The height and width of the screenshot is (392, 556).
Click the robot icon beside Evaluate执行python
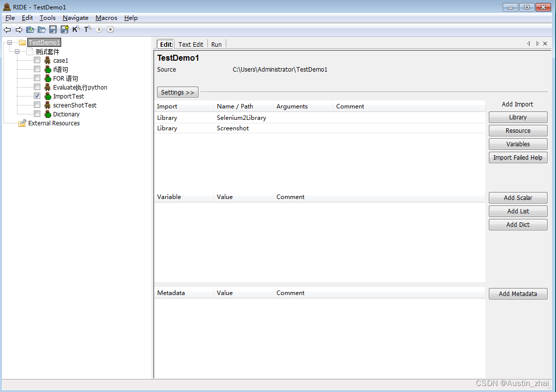(x=48, y=87)
